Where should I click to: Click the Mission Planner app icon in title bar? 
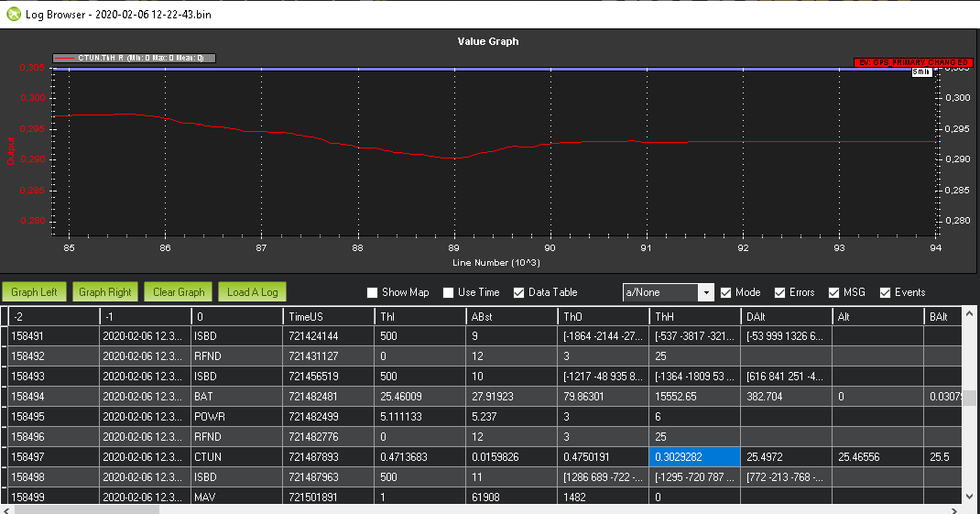click(13, 14)
